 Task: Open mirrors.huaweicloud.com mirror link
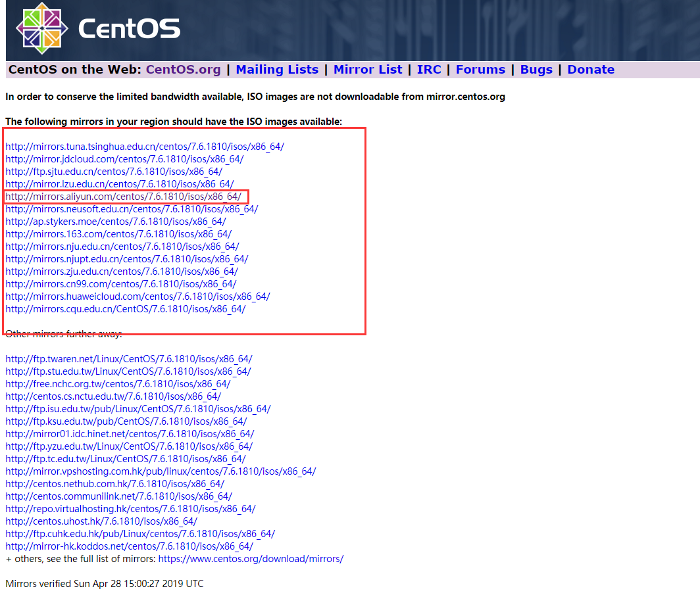tap(138, 296)
